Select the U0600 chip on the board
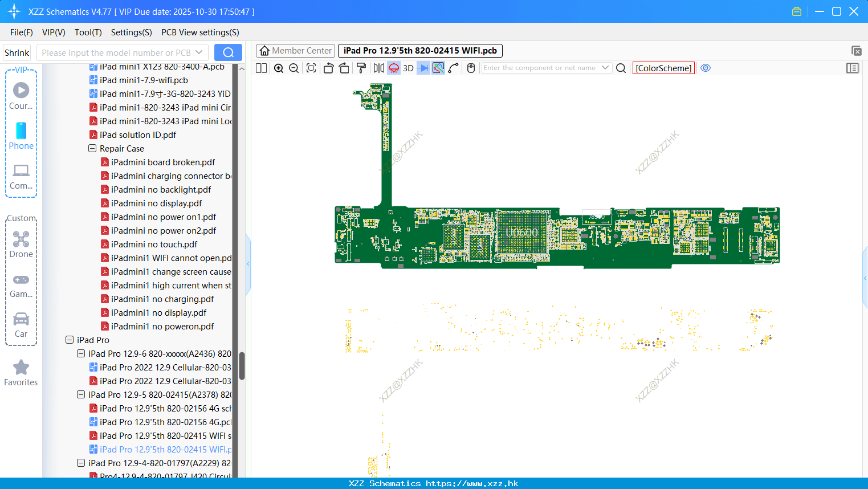Image resolution: width=868 pixels, height=489 pixels. (x=522, y=233)
